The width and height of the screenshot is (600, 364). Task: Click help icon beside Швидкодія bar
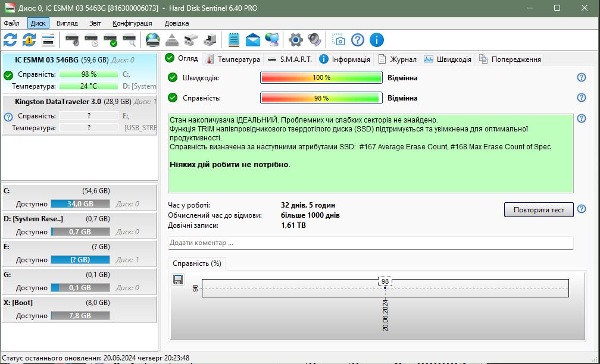coord(581,77)
